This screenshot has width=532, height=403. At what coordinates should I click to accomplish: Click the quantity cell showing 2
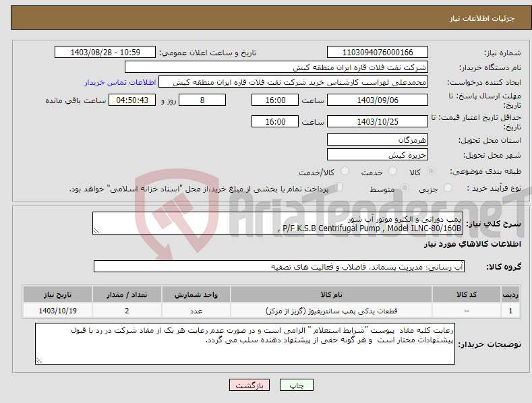tap(127, 311)
